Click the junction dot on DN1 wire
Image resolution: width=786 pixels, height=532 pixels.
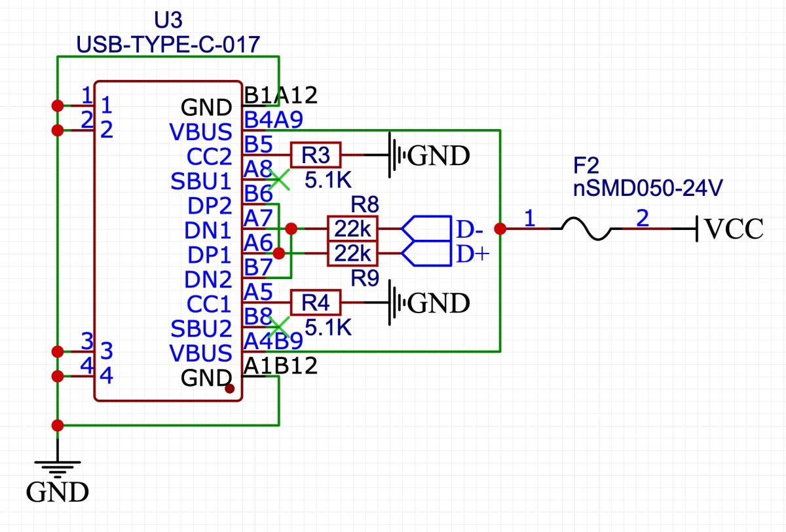point(291,229)
